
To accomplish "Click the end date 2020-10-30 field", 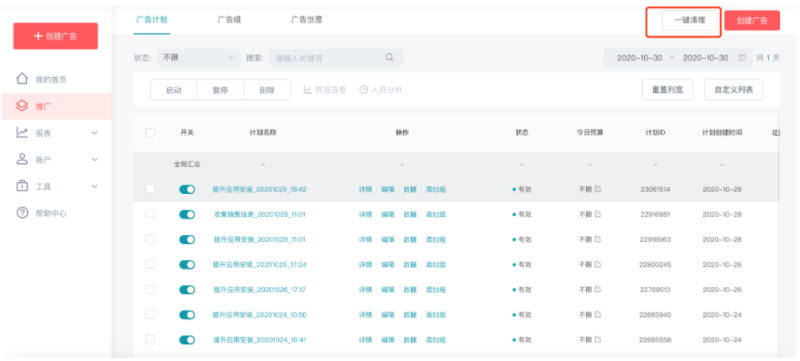I will (x=706, y=58).
